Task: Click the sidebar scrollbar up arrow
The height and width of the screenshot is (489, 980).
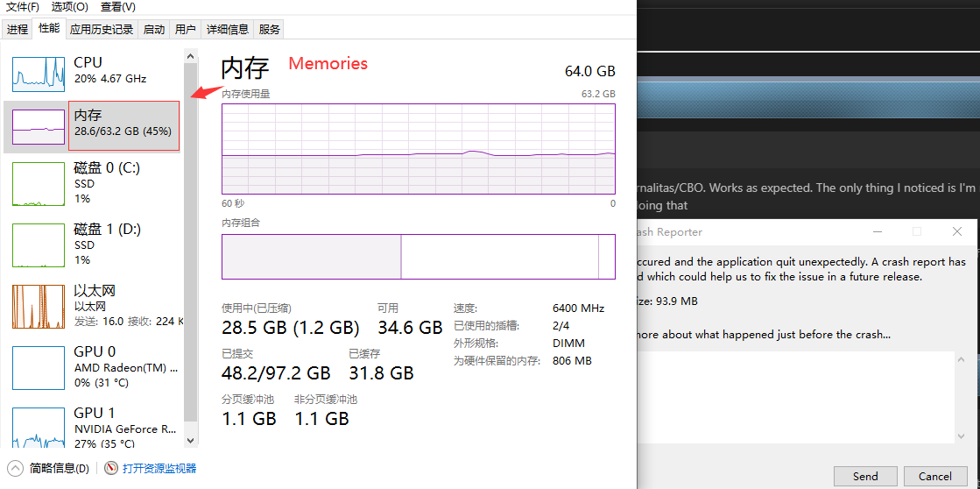Action: tap(191, 56)
